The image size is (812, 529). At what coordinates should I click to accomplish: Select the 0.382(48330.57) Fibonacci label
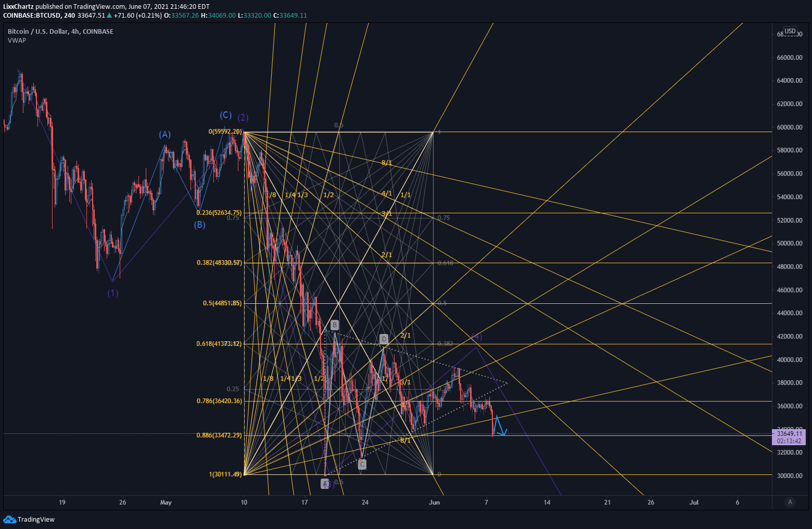[219, 263]
